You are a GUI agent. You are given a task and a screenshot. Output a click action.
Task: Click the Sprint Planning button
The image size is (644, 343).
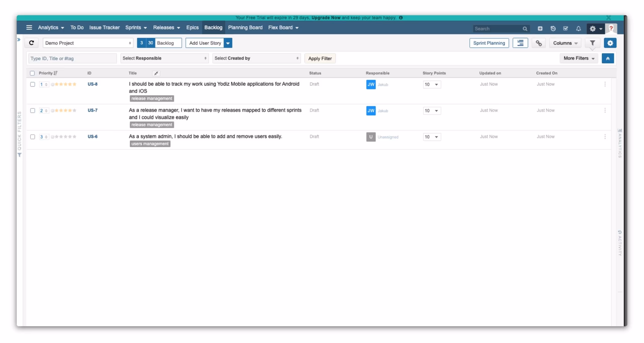pyautogui.click(x=489, y=43)
